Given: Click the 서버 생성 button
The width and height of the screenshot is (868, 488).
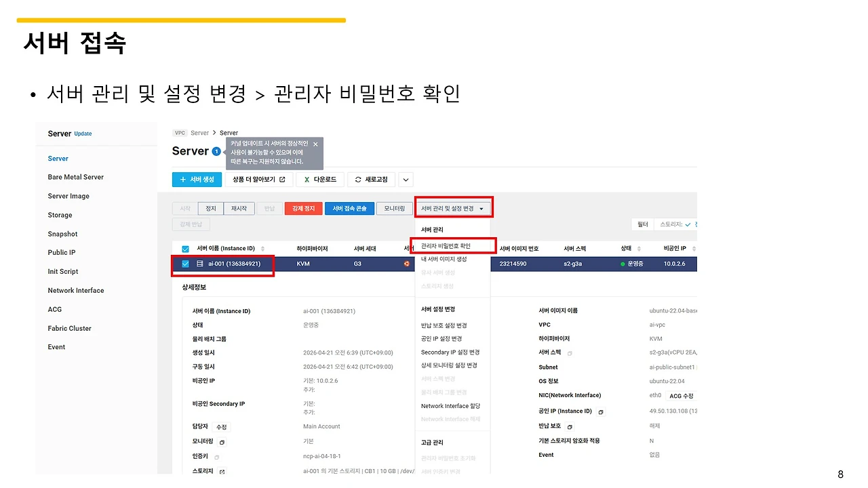Looking at the screenshot, I should (x=197, y=179).
